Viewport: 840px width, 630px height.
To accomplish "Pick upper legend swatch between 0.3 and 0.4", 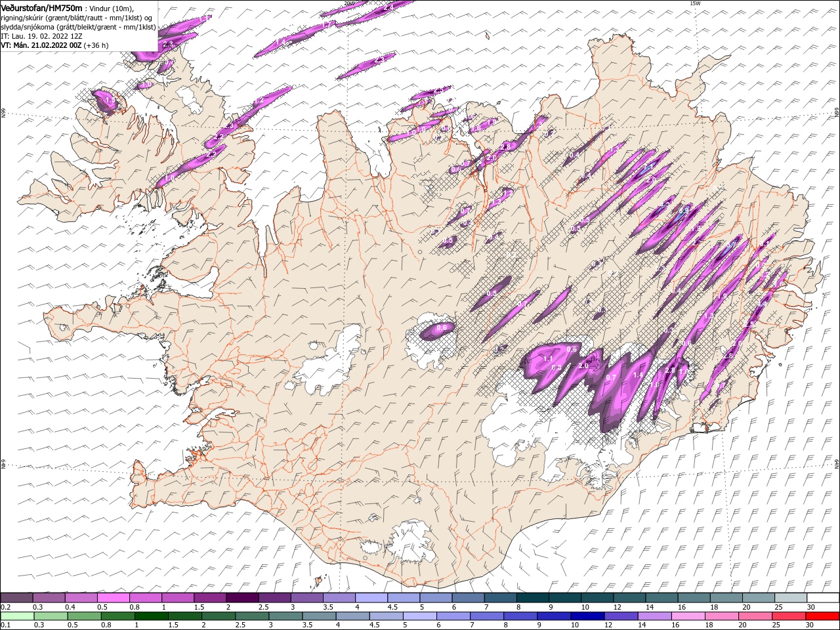I will click(x=49, y=597).
